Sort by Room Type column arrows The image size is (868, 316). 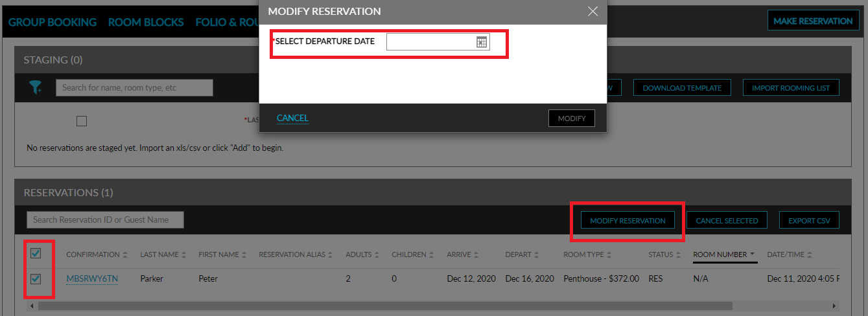pos(608,255)
